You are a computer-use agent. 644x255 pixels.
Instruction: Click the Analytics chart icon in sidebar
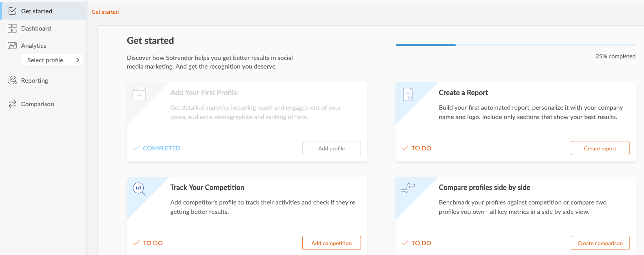[x=12, y=45]
